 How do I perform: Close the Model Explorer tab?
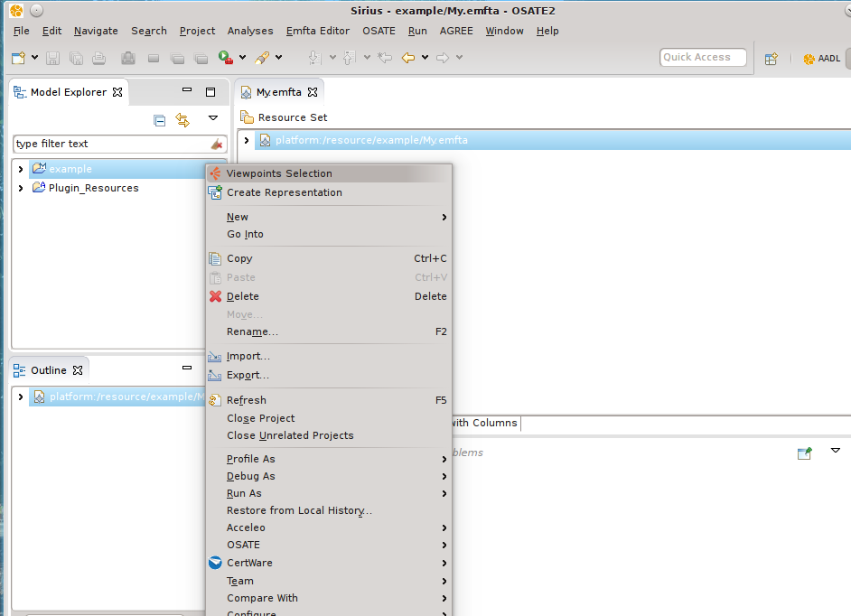coord(117,92)
